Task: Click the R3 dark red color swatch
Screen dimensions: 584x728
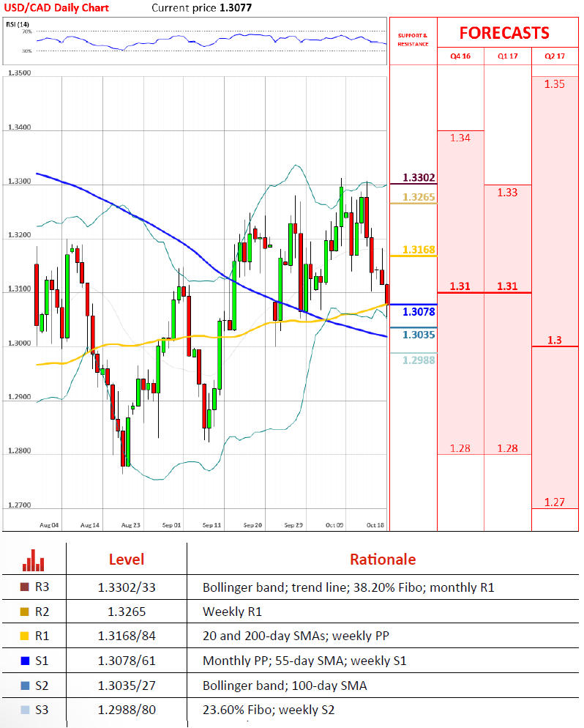Action: pos(25,587)
